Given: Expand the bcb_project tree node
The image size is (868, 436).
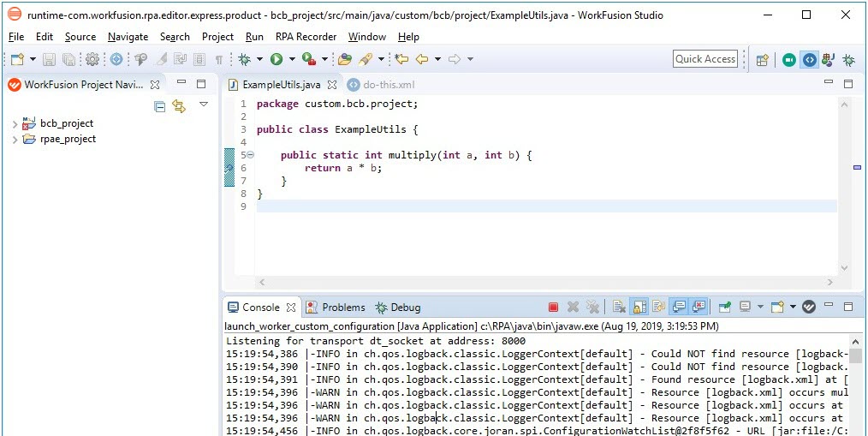Looking at the screenshot, I should tap(15, 124).
